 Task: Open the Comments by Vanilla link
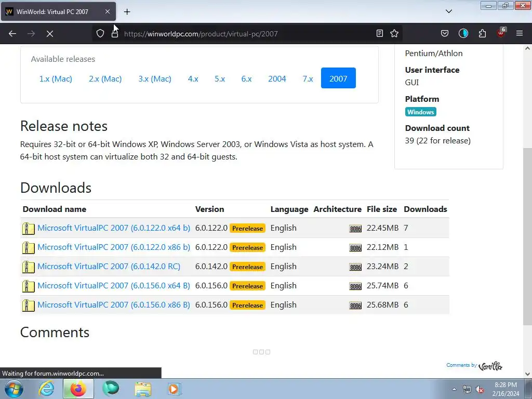point(474,366)
